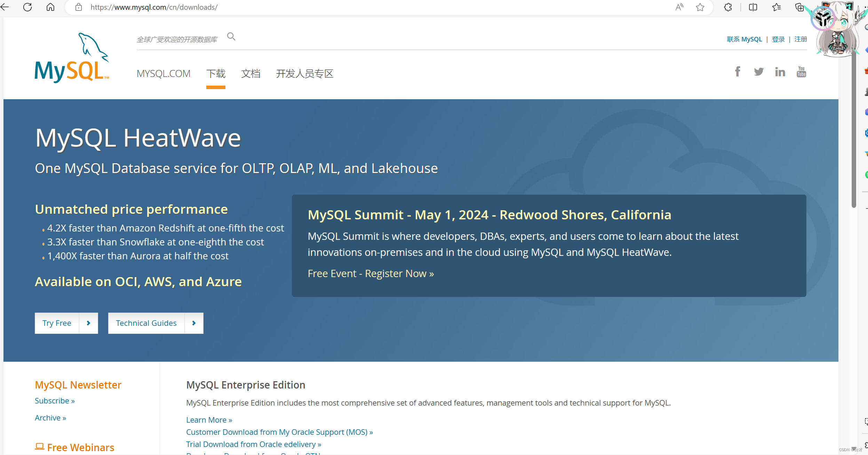Open MySQL Facebook page icon

pos(738,72)
